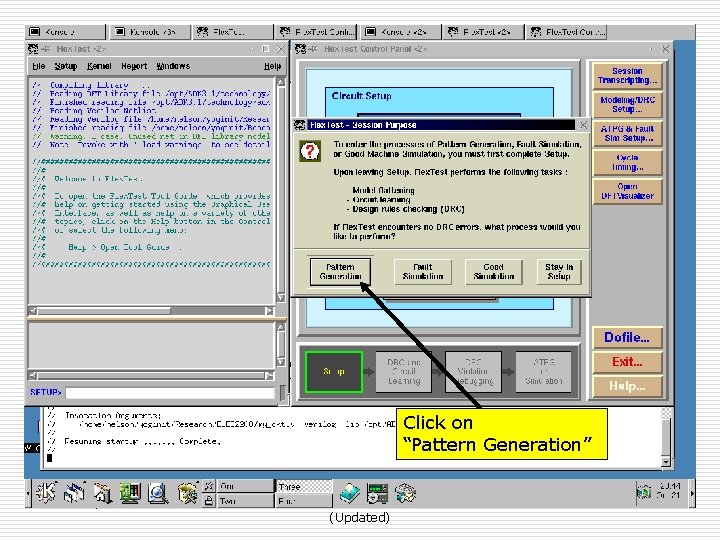720x540 pixels.
Task: Click the question mark icon in Session Purpose dialog
Action: pyautogui.click(x=310, y=151)
